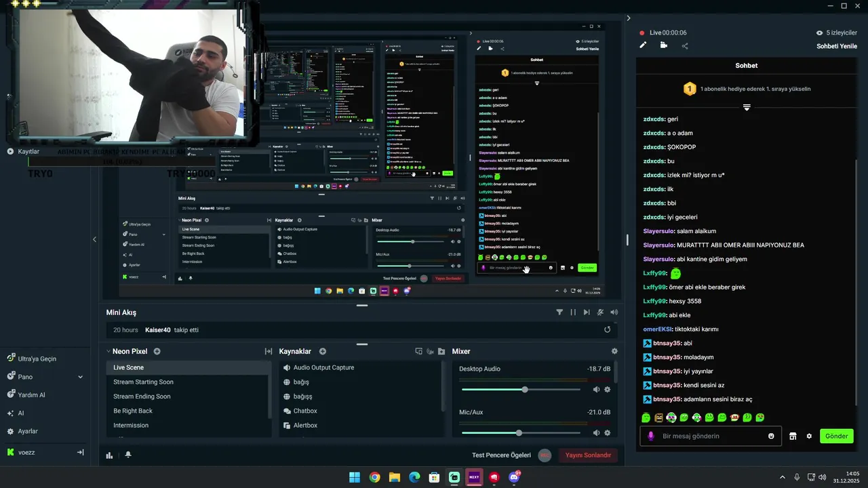
Task: Replay the Kaiser40 follow event
Action: (608, 330)
